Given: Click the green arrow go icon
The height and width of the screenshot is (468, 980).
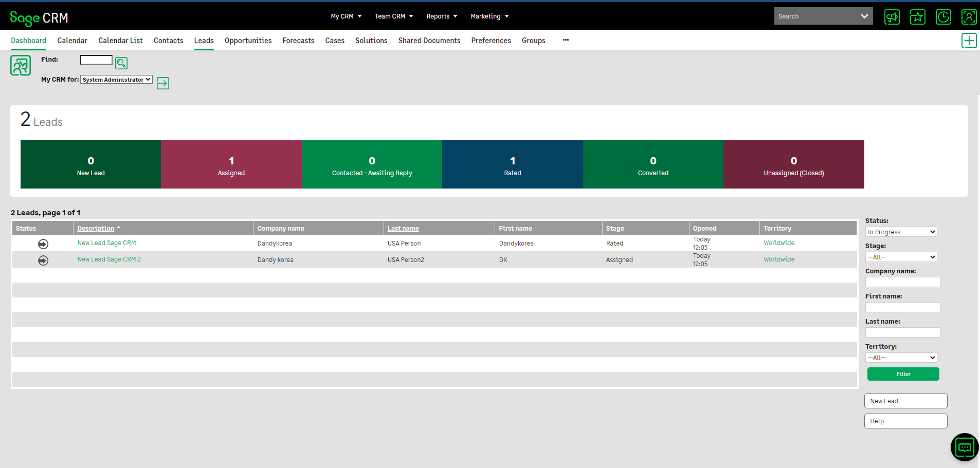Looking at the screenshot, I should 163,83.
